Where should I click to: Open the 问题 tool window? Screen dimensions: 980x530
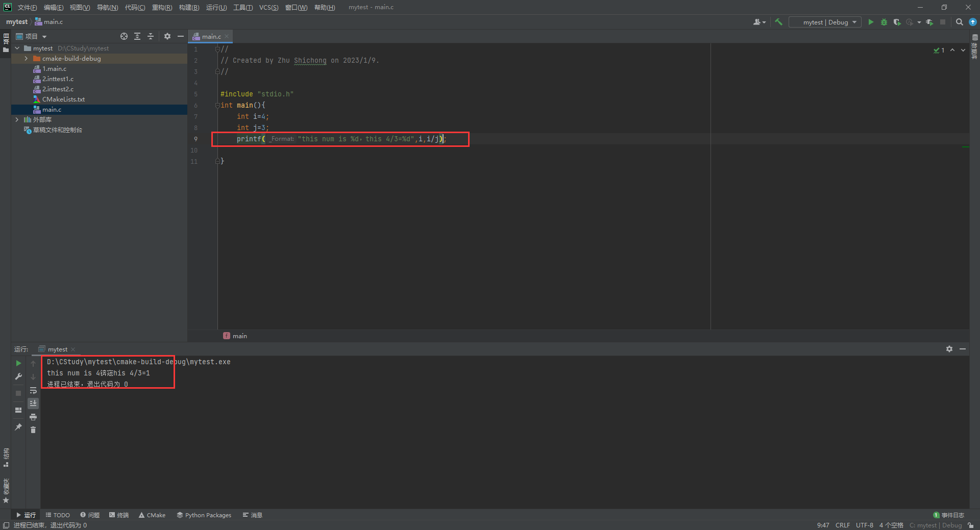tap(90, 515)
